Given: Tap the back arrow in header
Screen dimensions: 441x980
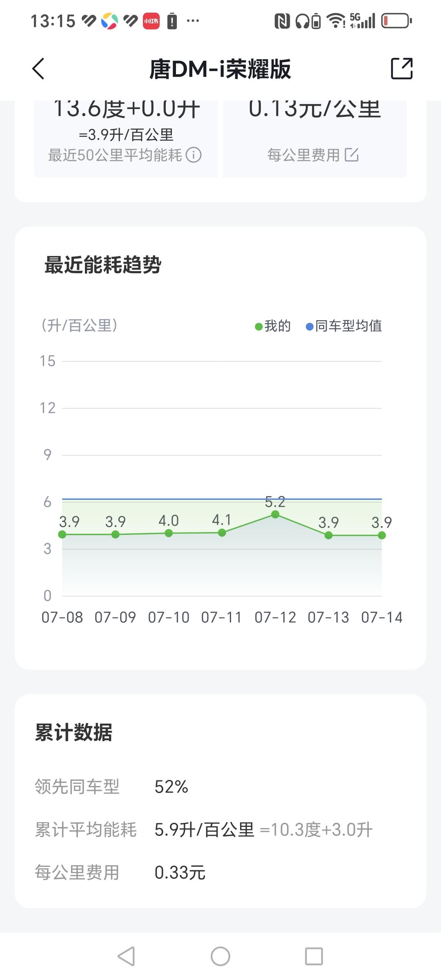Looking at the screenshot, I should [x=38, y=69].
